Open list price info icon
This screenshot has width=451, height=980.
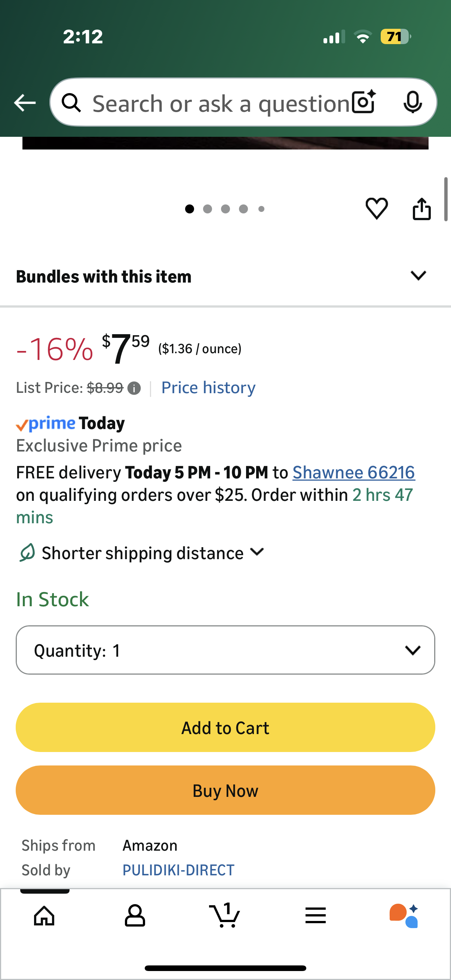pyautogui.click(x=134, y=388)
